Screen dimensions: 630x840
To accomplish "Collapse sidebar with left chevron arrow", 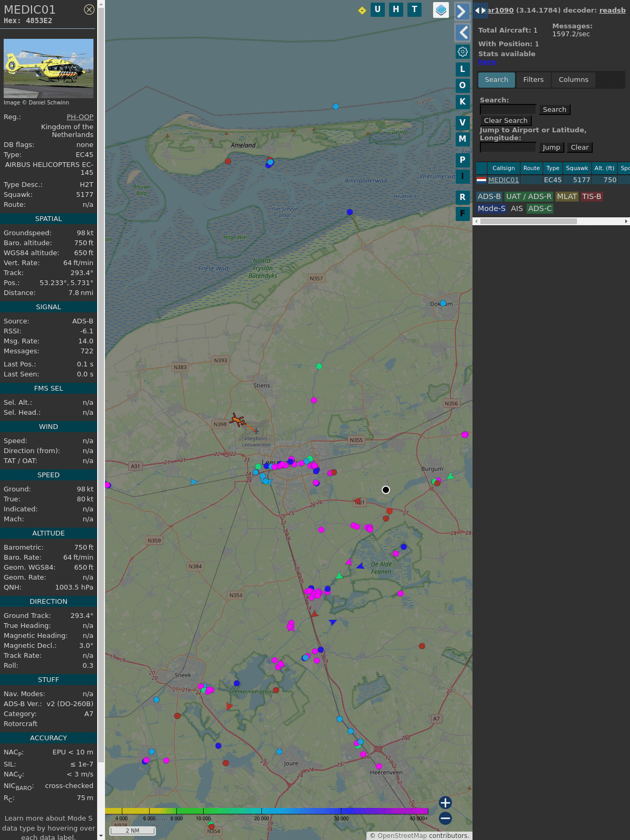I will pos(462,33).
